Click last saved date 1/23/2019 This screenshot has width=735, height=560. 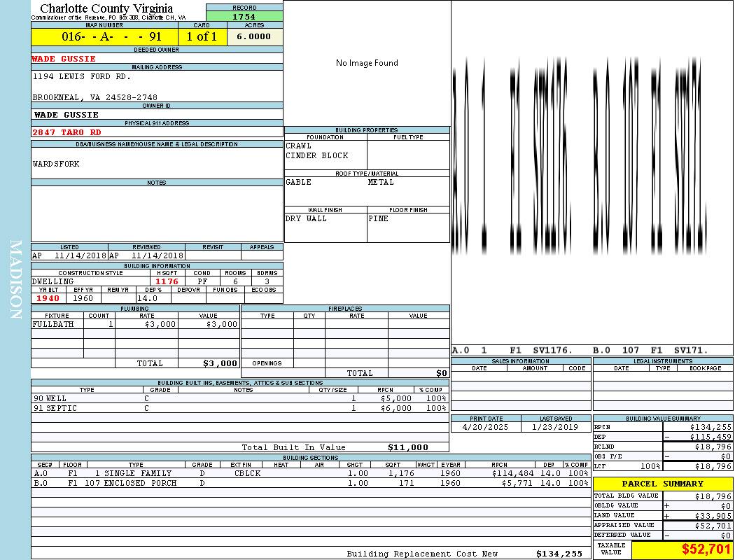[555, 427]
